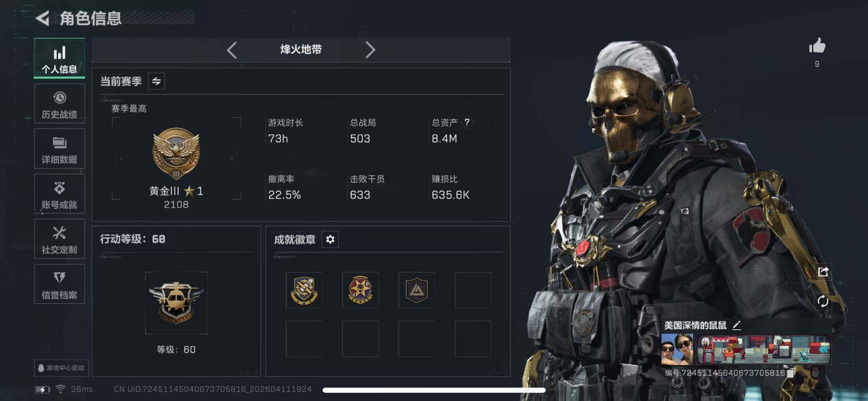This screenshot has width=868, height=401.
Task: Go back using the arrow beside 角色信息
Action: [43, 19]
